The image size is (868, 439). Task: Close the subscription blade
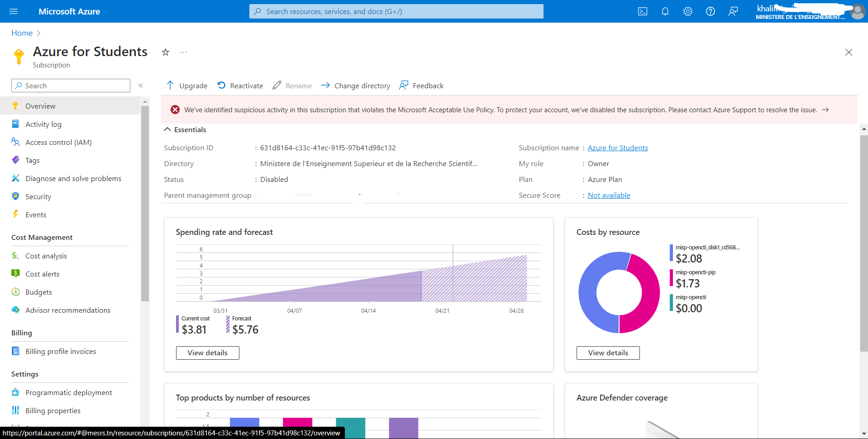click(849, 52)
